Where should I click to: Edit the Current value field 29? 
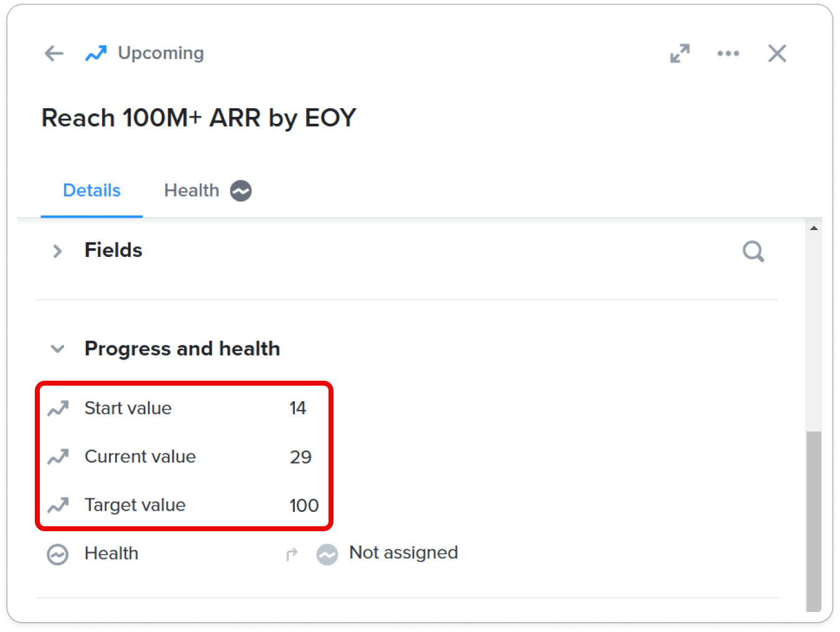tap(301, 457)
